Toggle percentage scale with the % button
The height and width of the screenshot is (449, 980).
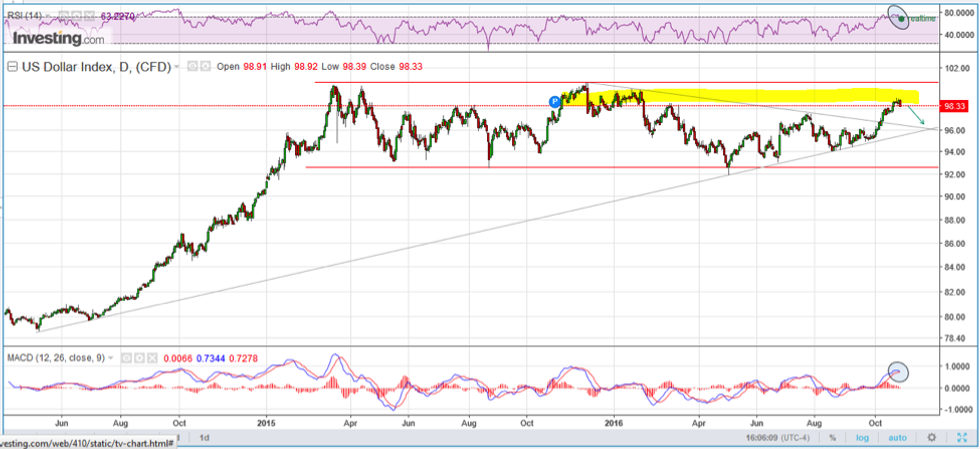(x=833, y=437)
